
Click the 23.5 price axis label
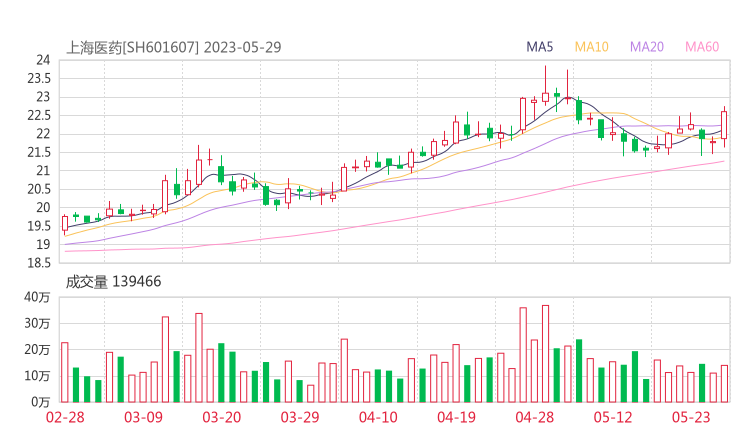pyautogui.click(x=39, y=78)
